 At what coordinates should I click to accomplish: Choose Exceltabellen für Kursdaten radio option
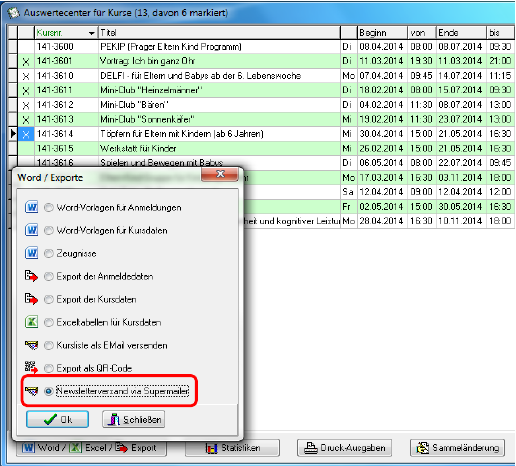(49, 322)
